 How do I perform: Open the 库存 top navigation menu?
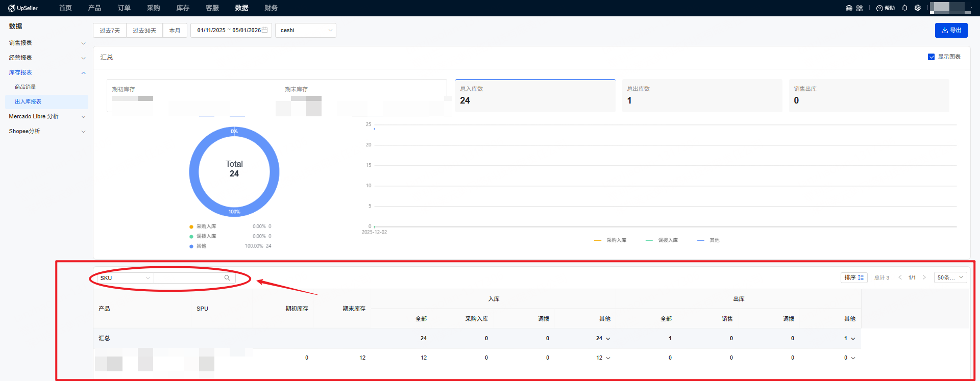[x=183, y=8]
